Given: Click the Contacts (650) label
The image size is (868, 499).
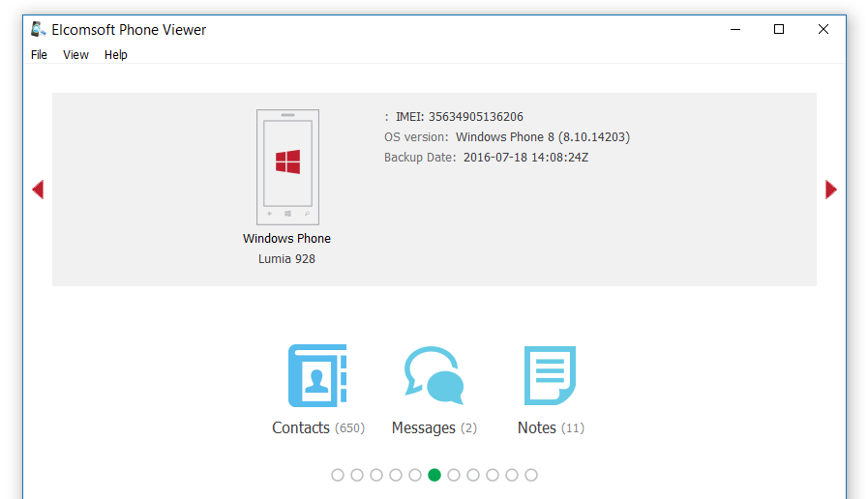Looking at the screenshot, I should pos(318,428).
